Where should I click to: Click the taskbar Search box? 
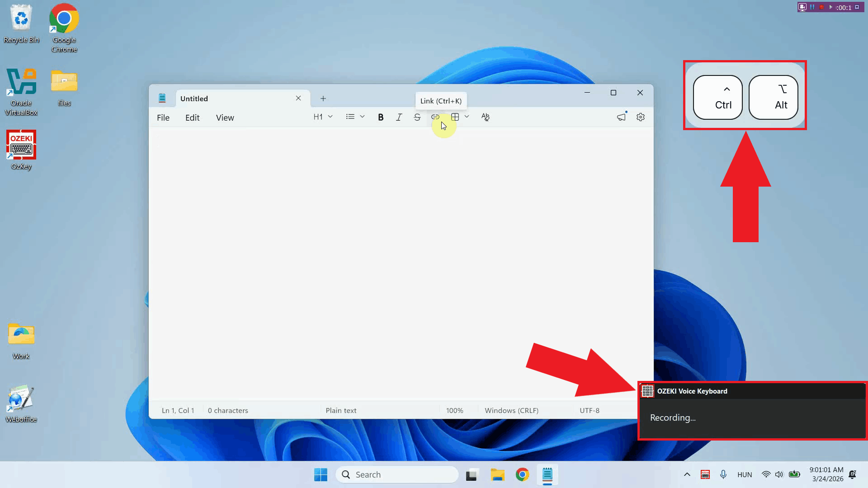tap(397, 474)
